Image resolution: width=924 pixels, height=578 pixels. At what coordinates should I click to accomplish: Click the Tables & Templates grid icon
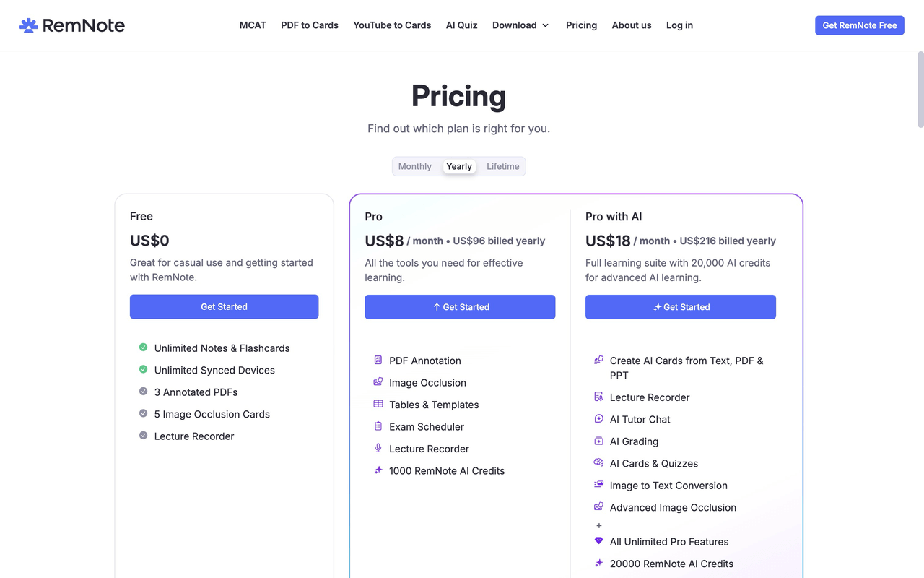pos(378,405)
